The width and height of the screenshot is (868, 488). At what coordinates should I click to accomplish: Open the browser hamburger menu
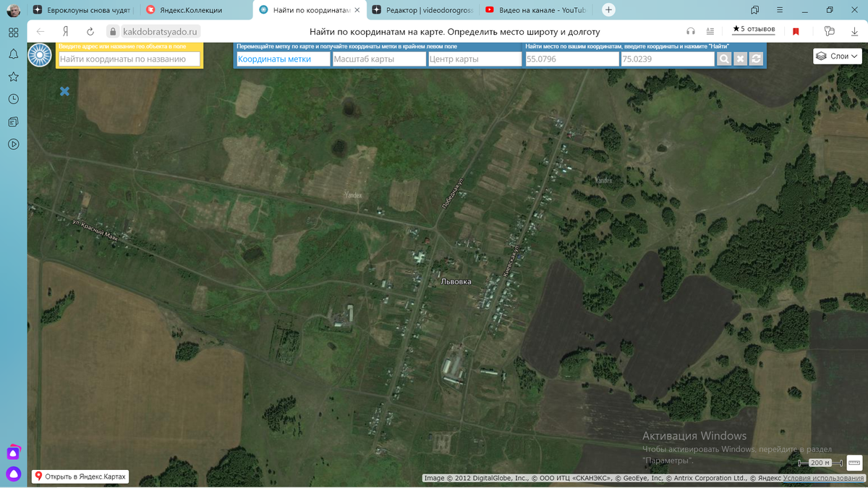pos(780,10)
